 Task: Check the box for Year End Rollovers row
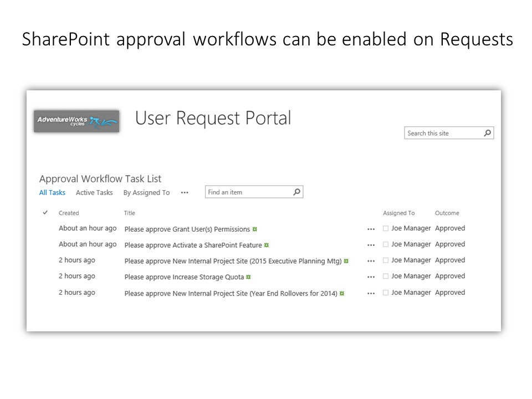[x=386, y=293]
